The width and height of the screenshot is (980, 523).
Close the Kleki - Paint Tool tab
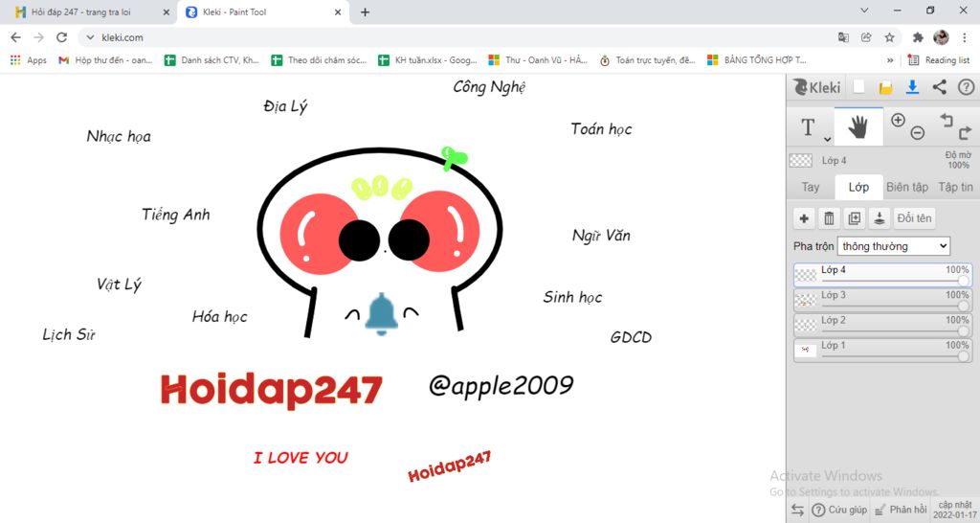pyautogui.click(x=338, y=11)
